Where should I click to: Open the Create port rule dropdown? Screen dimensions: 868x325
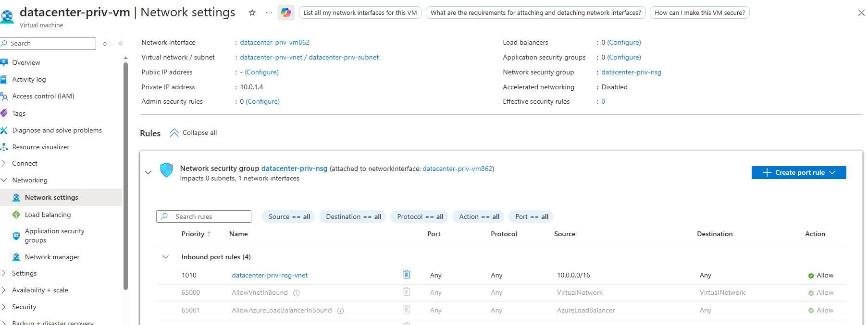[x=798, y=173]
